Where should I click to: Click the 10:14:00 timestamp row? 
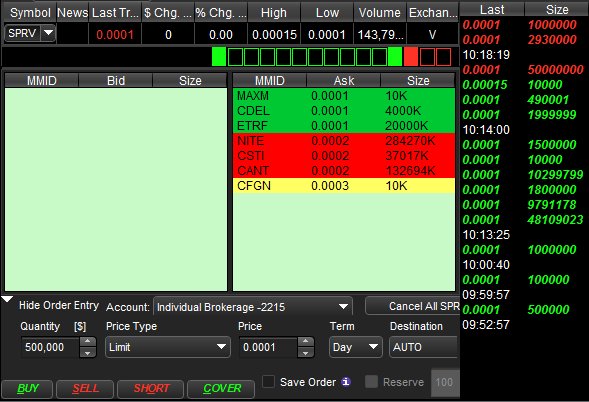524,130
